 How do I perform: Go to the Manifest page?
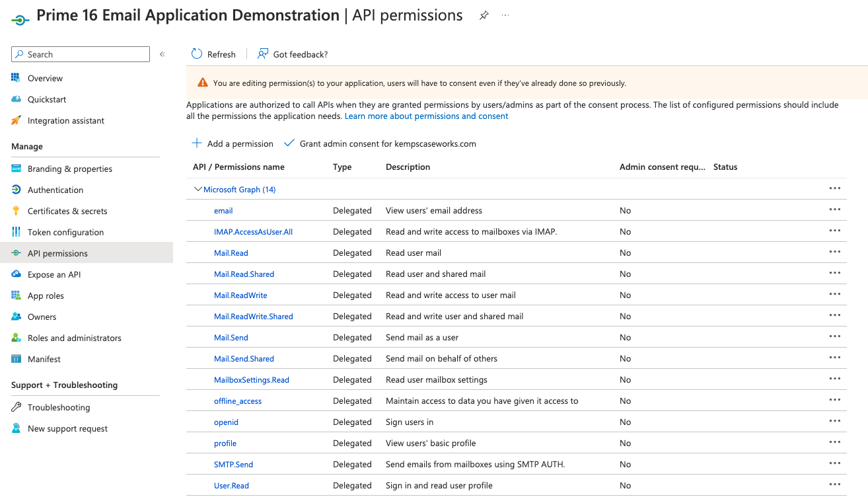click(44, 359)
